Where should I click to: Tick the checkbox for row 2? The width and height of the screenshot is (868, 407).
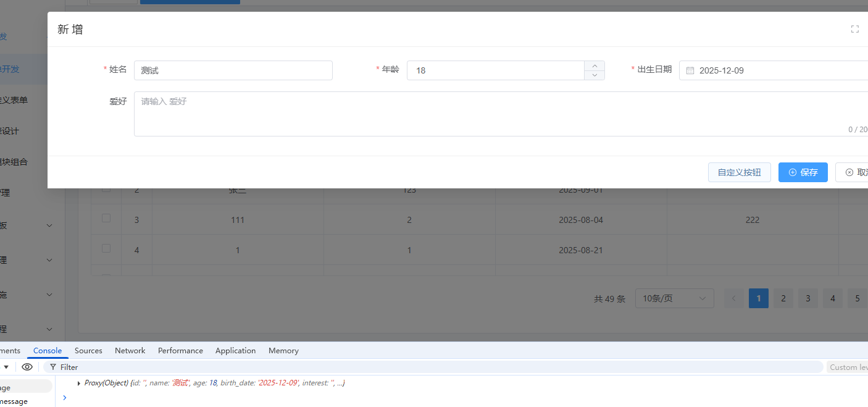coord(106,190)
